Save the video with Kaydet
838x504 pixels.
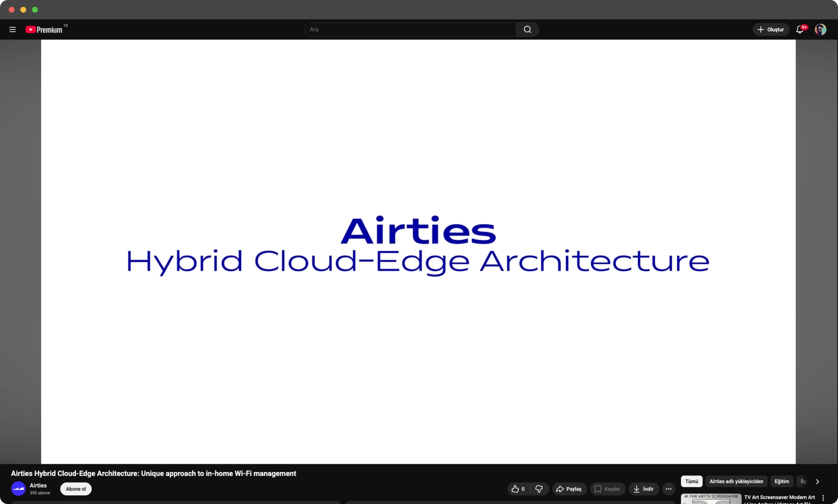608,489
